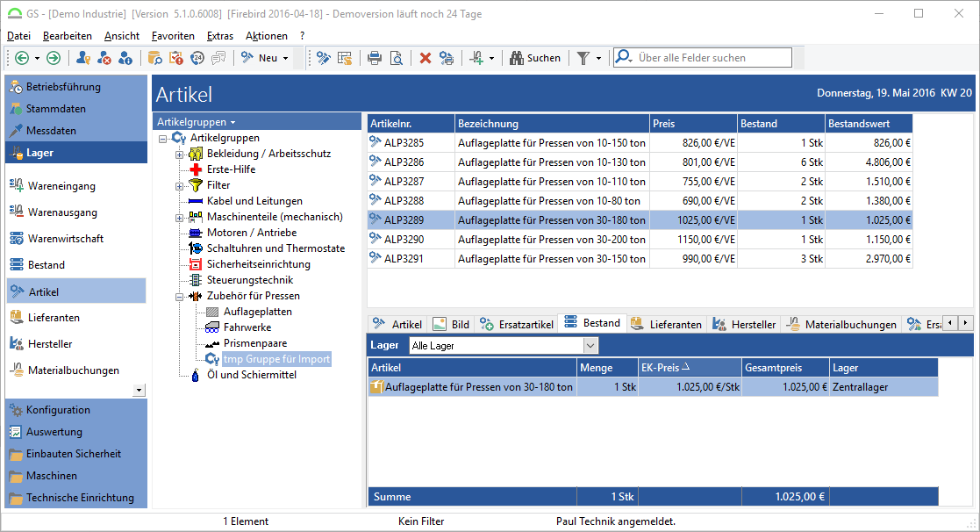Click the printer icon
980x532 pixels.
click(375, 58)
